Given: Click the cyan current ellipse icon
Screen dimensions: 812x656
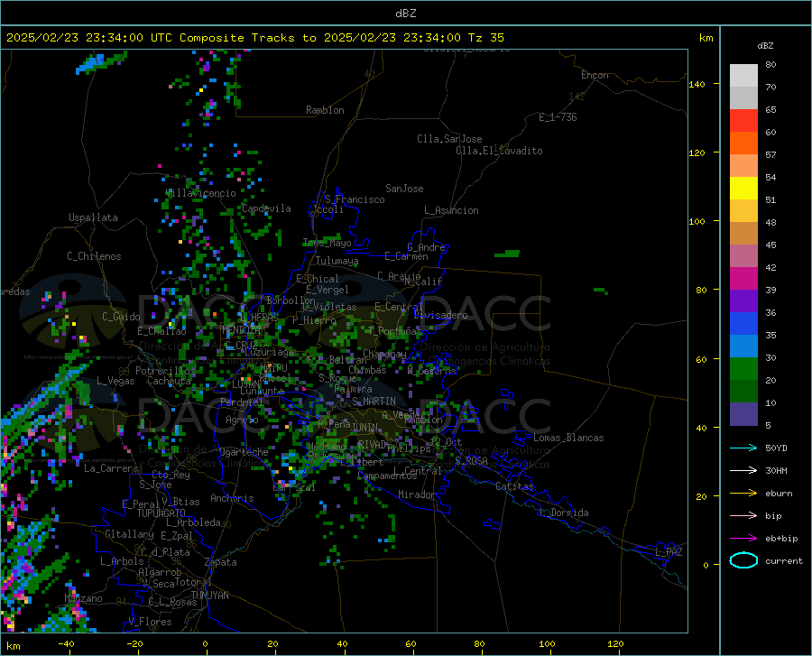Looking at the screenshot, I should pyautogui.click(x=743, y=560).
